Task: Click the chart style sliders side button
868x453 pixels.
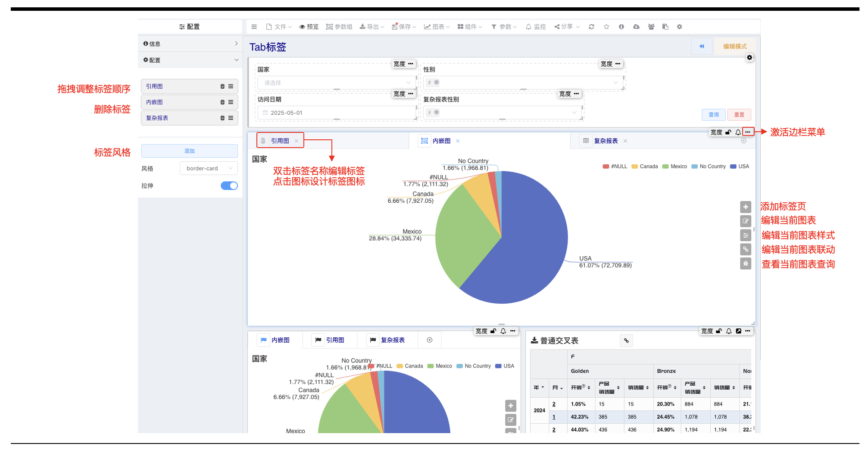Action: pos(746,235)
